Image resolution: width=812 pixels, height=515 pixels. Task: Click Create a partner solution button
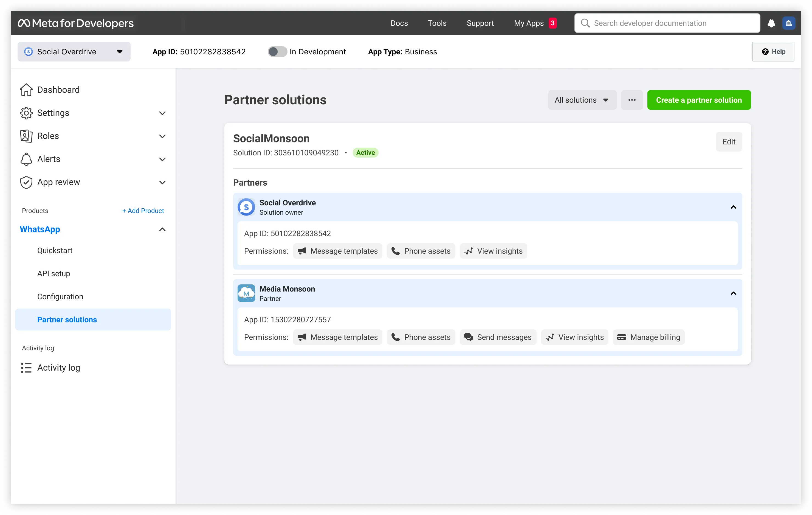[x=699, y=100]
